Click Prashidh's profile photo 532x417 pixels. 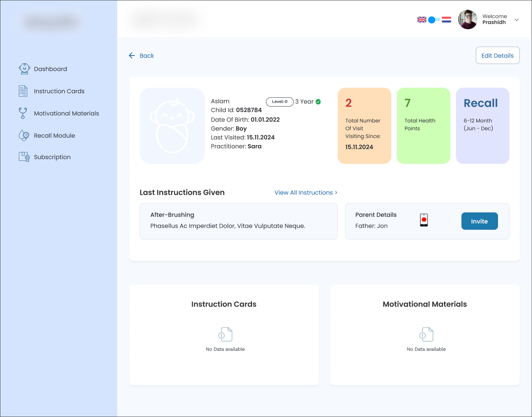tap(468, 19)
